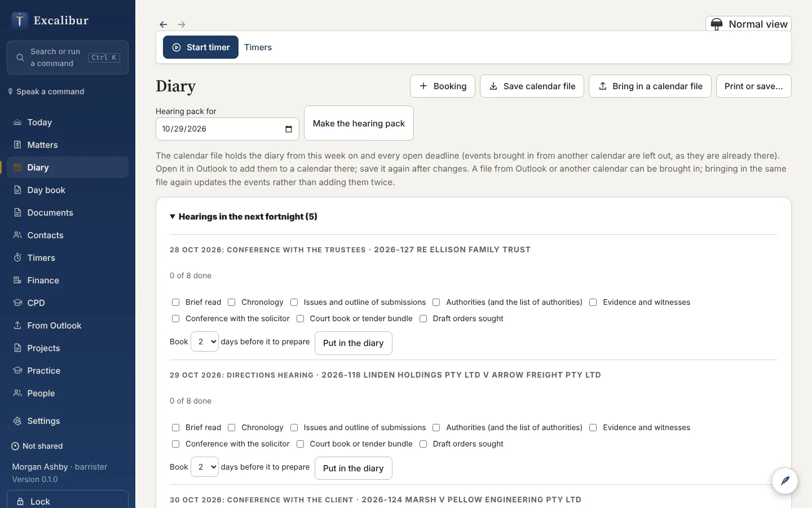The width and height of the screenshot is (812, 508).
Task: Check Court book for Linden Holdings hearing
Action: 300,444
